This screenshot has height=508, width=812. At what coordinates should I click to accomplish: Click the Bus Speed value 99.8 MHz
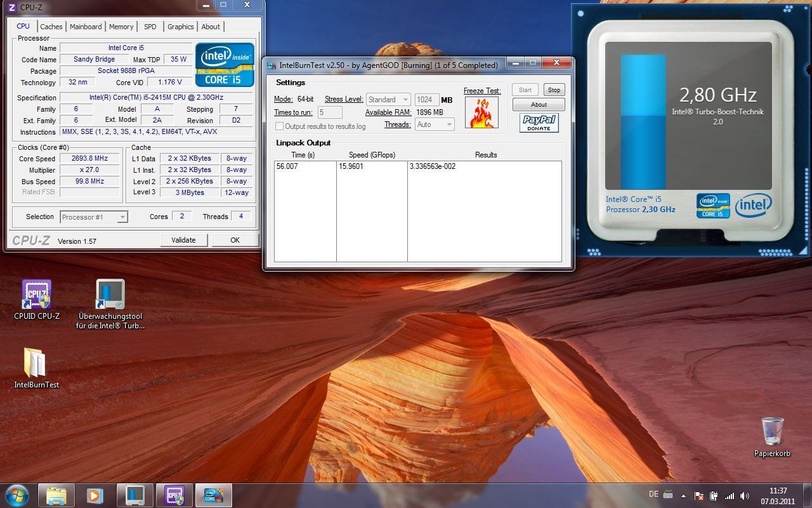pos(89,181)
